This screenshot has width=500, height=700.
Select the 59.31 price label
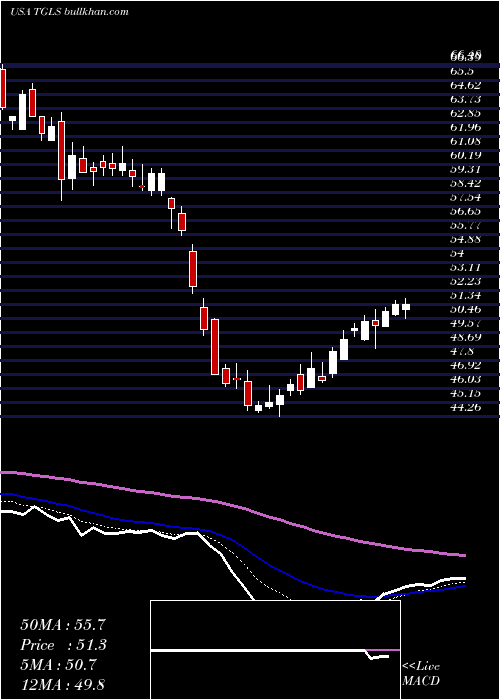click(466, 169)
